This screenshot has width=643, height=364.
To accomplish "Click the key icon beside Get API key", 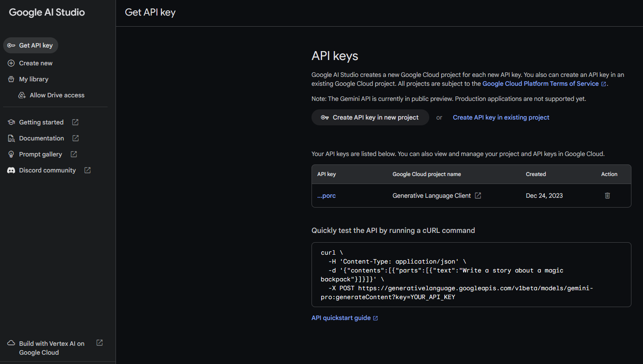I will pyautogui.click(x=11, y=45).
